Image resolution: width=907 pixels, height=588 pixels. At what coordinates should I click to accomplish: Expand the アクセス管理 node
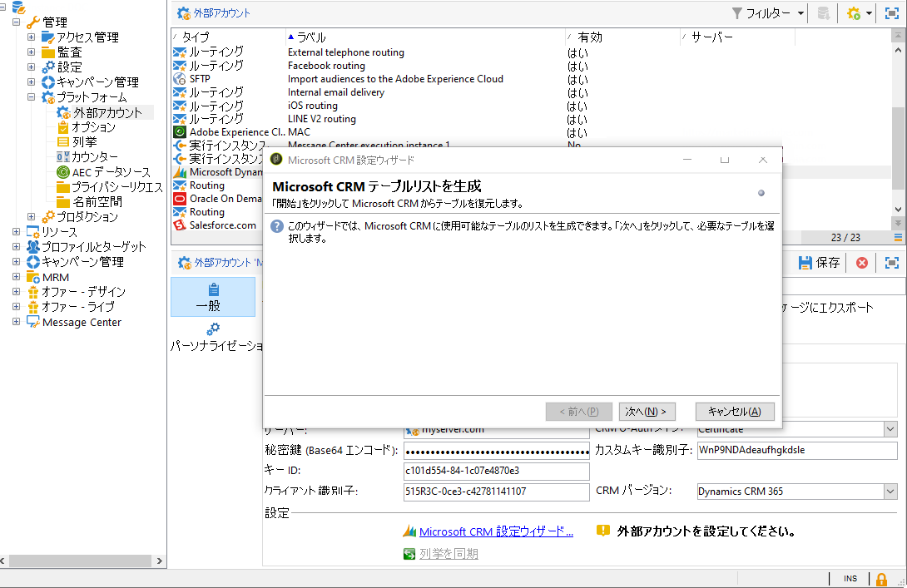pos(32,37)
